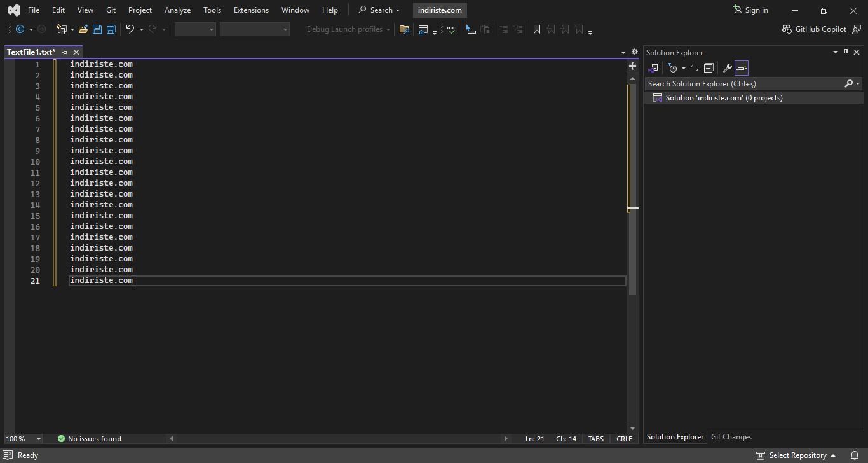
Task: Toggle auto-hide pin on Solution Explorer
Action: pyautogui.click(x=846, y=52)
